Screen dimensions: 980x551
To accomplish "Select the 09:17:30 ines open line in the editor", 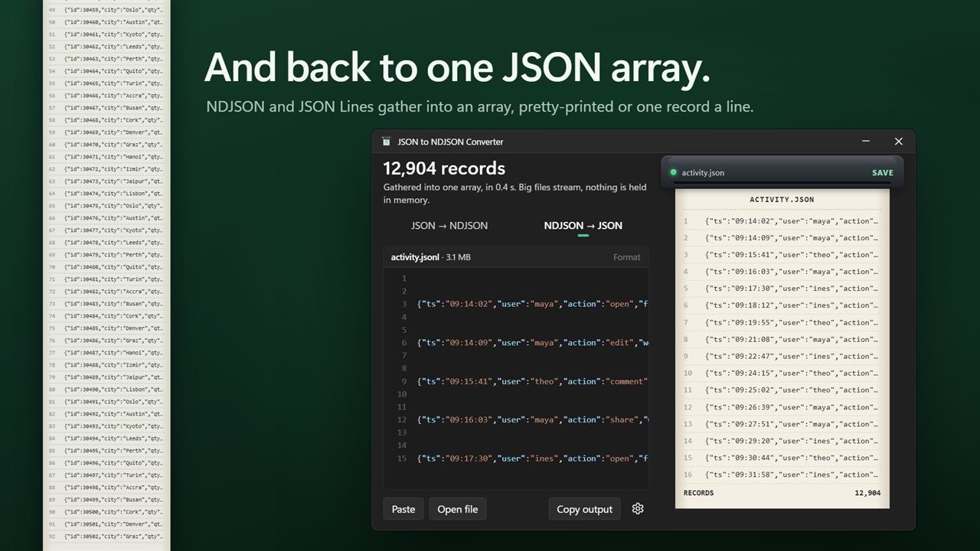I will coord(532,458).
